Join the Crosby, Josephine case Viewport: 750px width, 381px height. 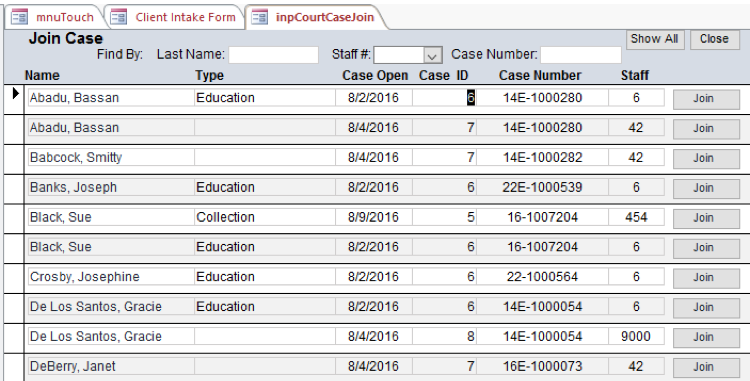pos(706,278)
